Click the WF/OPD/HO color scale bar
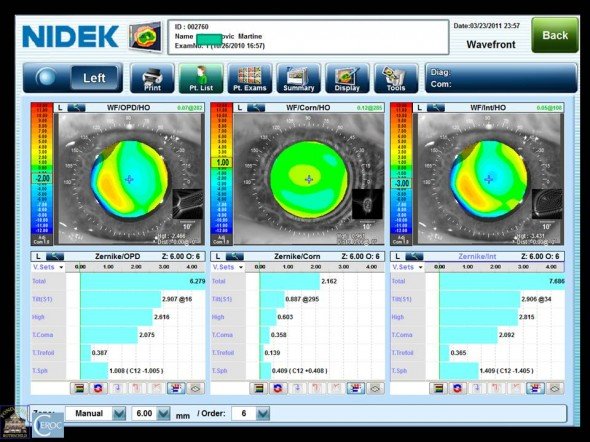This screenshot has height=442, width=590. [x=42, y=174]
